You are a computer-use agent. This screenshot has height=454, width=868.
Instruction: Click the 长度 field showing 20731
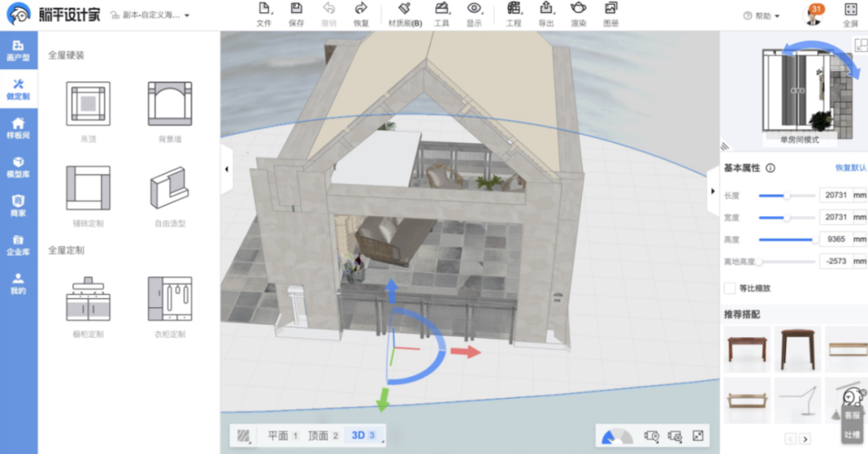[835, 195]
